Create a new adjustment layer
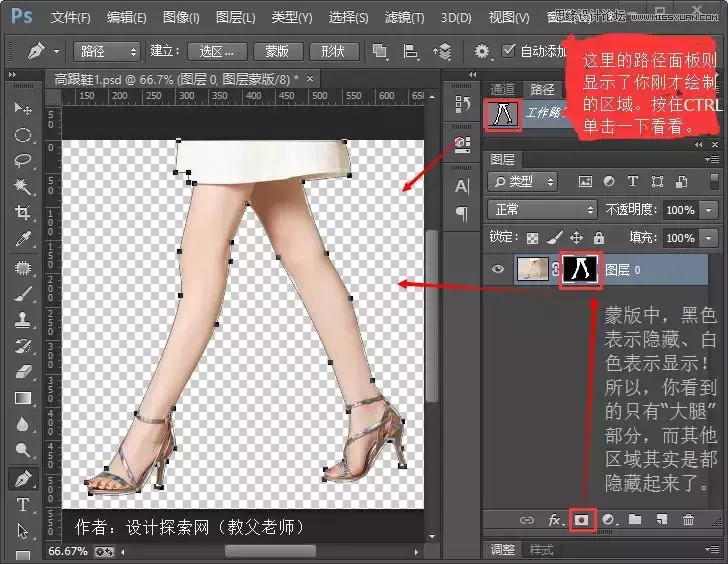 coord(608,520)
